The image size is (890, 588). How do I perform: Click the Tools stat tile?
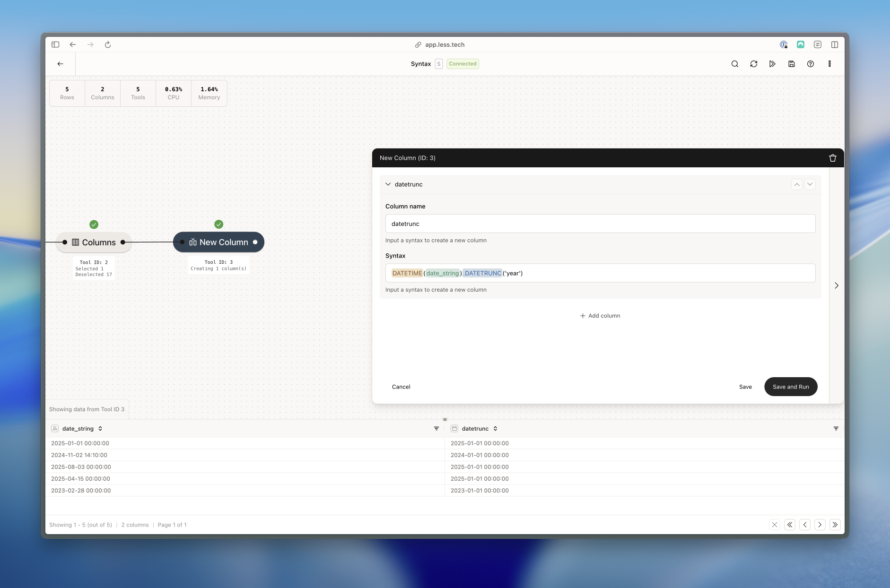point(138,93)
